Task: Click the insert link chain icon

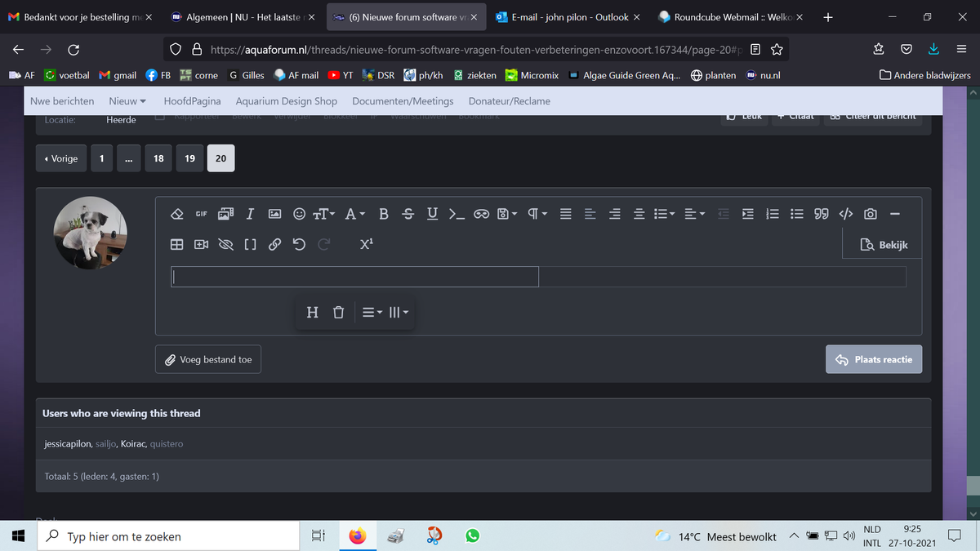Action: point(275,244)
